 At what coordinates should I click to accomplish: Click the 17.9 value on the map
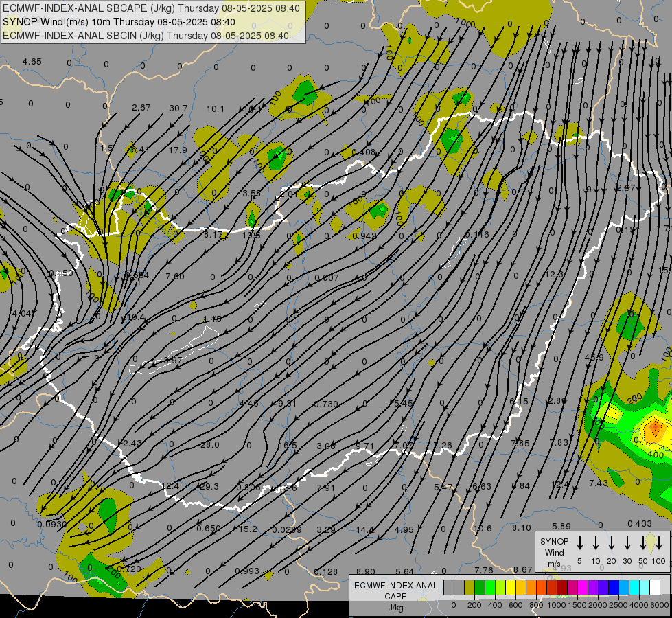click(x=178, y=150)
